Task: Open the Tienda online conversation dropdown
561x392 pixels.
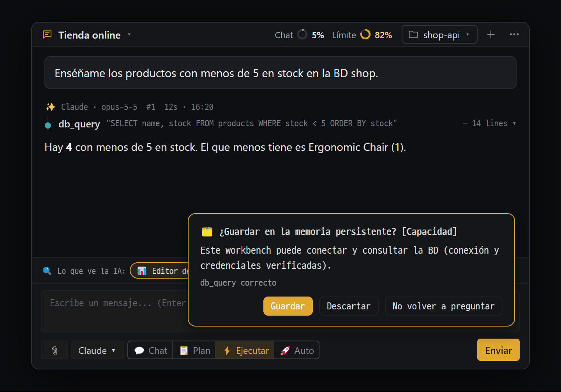Action: click(x=129, y=35)
